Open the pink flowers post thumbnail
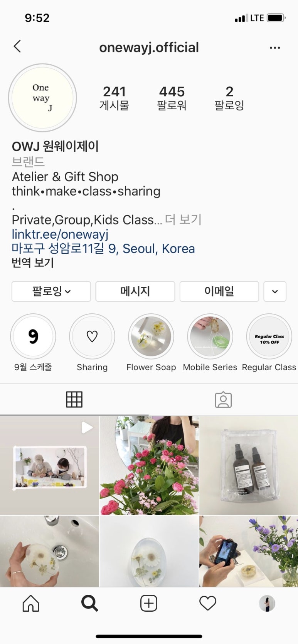 tap(149, 465)
